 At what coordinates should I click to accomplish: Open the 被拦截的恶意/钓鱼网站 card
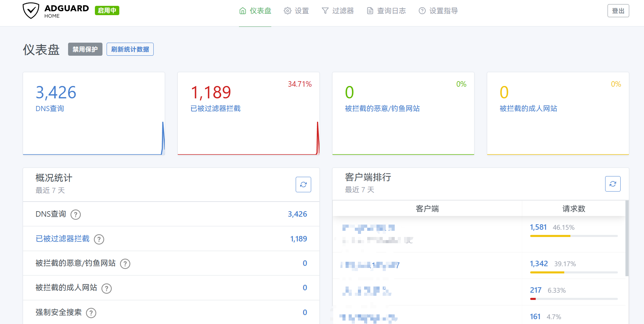[403, 114]
